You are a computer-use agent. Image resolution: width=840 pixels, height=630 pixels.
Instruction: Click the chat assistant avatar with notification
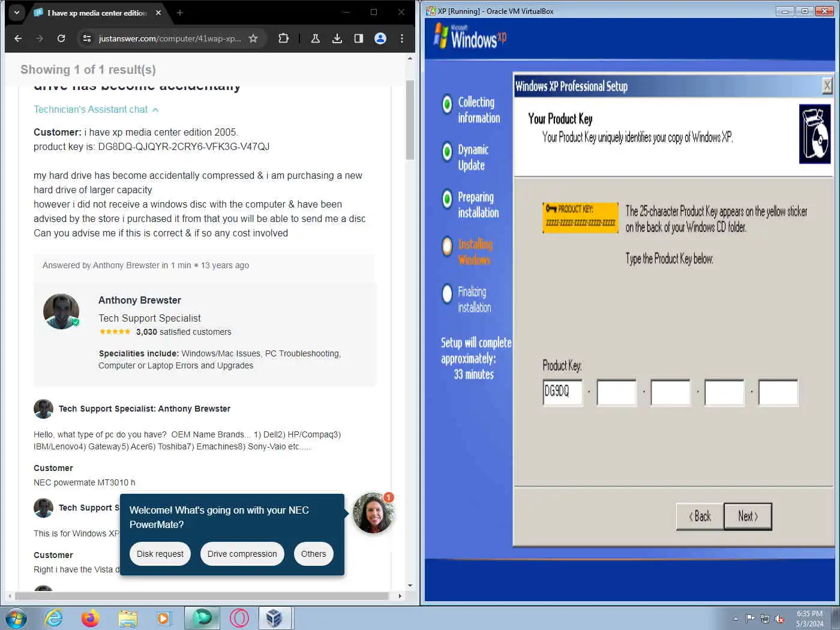pos(373,513)
